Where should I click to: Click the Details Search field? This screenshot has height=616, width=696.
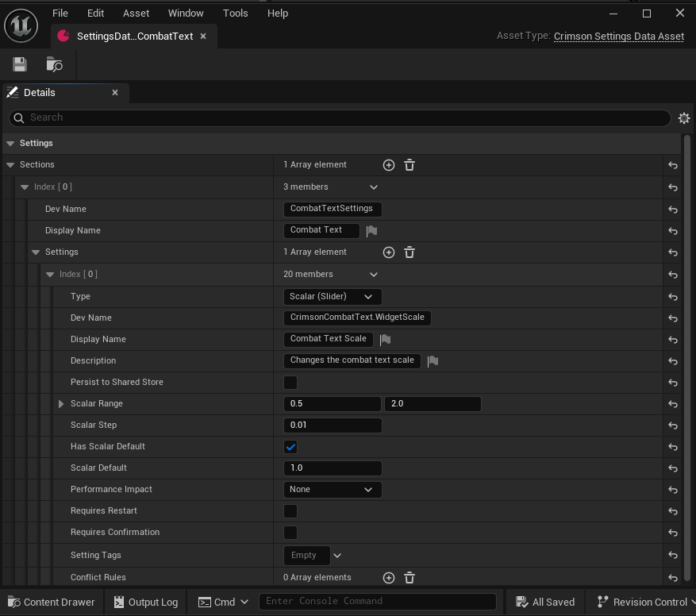[x=340, y=117]
